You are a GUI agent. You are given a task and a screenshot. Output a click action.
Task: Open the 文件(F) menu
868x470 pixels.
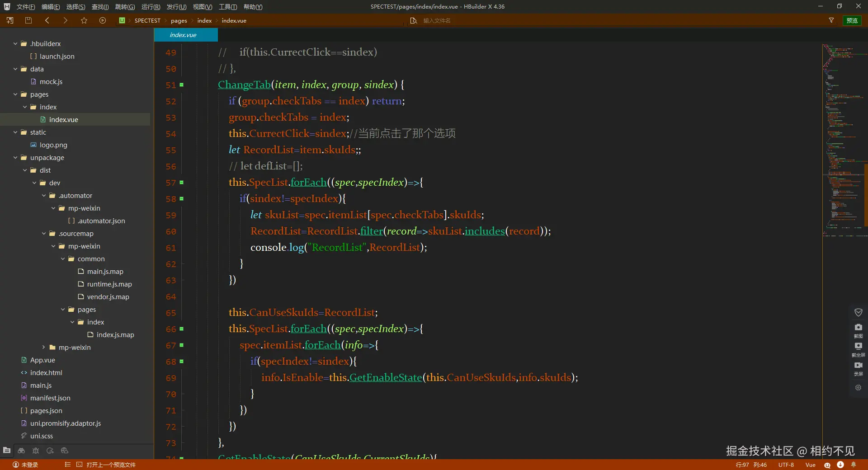[25, 7]
